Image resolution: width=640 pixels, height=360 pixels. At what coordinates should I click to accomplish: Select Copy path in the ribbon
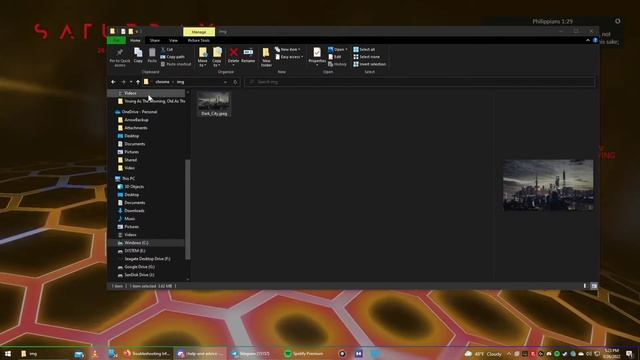click(x=172, y=57)
